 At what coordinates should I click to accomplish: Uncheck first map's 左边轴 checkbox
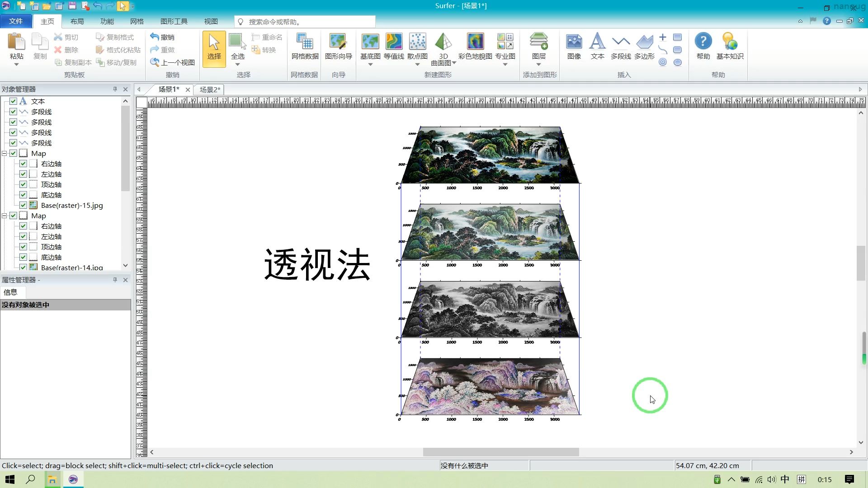pyautogui.click(x=23, y=174)
